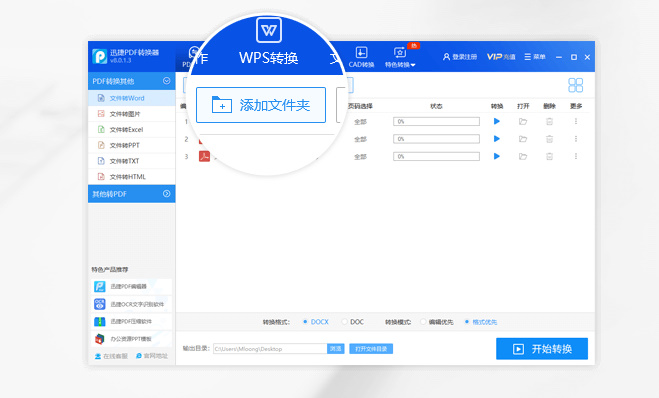Image resolution: width=659 pixels, height=398 pixels.
Task: Click row 2 progress bar
Action: pyautogui.click(x=436, y=139)
